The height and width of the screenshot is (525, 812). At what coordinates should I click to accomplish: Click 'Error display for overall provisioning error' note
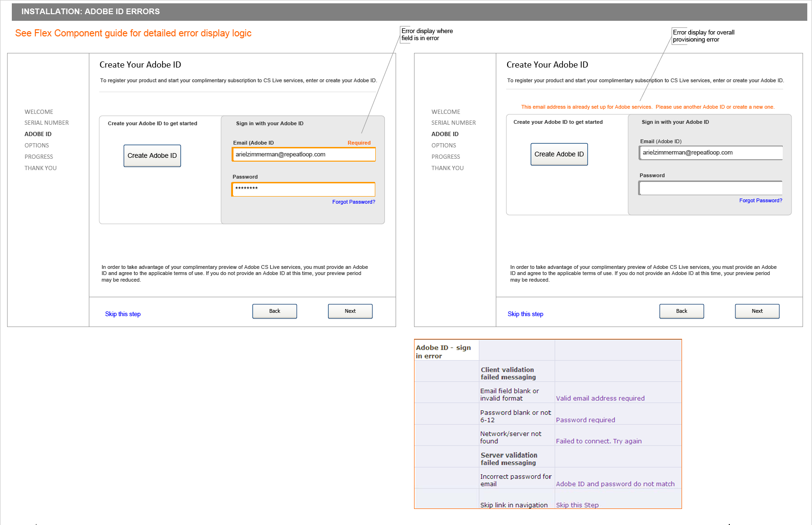point(704,36)
